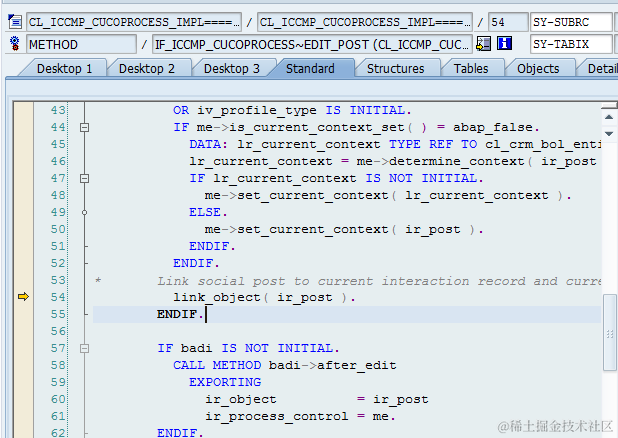Click 'ir_object' parameter on line 60
618x438 pixels.
[240, 399]
